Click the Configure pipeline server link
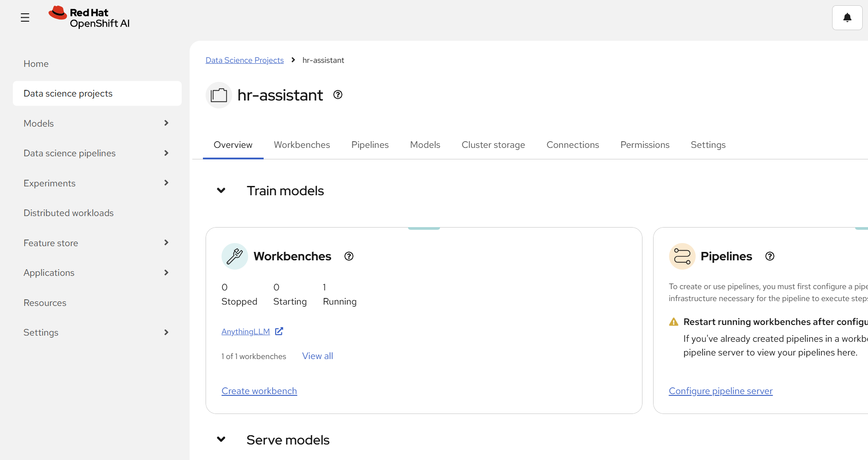 [x=720, y=390]
